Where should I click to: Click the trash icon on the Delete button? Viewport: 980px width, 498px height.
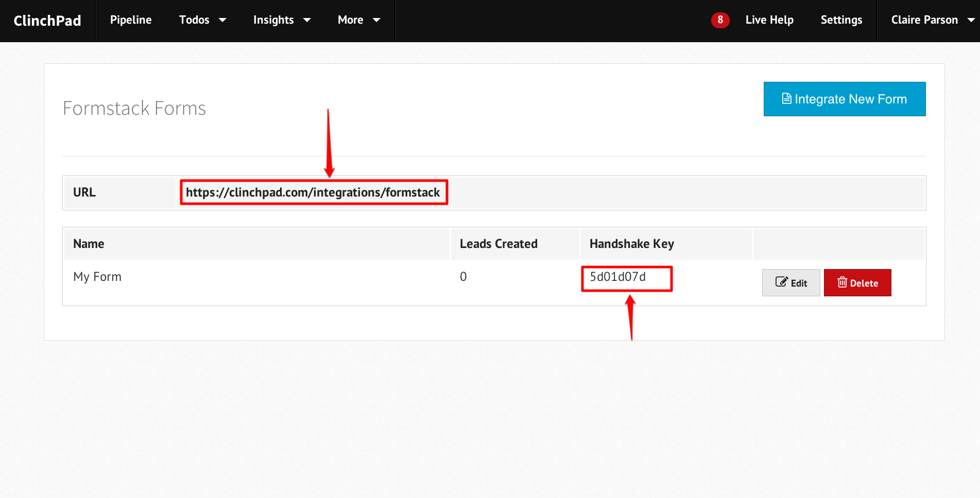point(842,282)
